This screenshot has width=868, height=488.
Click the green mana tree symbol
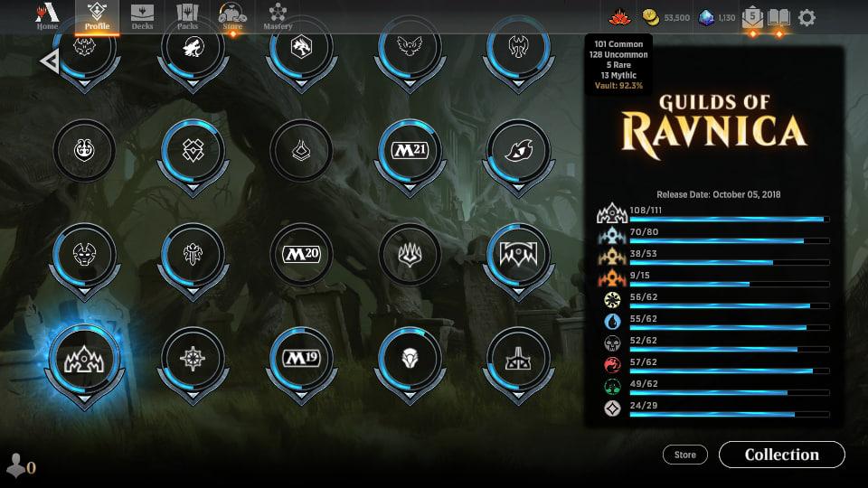click(612, 386)
